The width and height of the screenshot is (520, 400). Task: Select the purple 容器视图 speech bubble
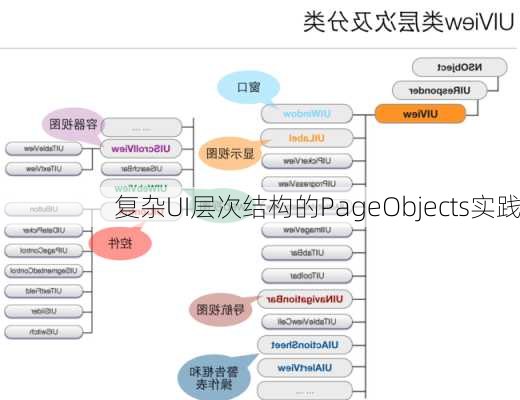click(x=73, y=125)
